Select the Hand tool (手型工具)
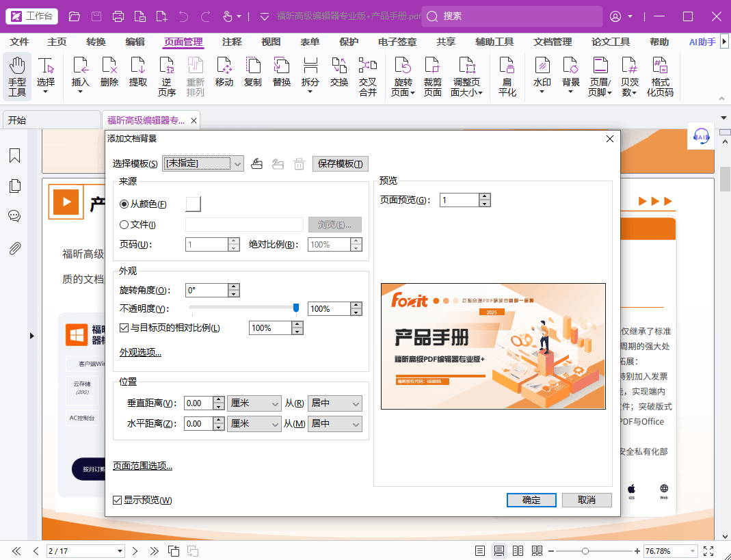Viewport: 731px width, 560px height. (x=17, y=77)
